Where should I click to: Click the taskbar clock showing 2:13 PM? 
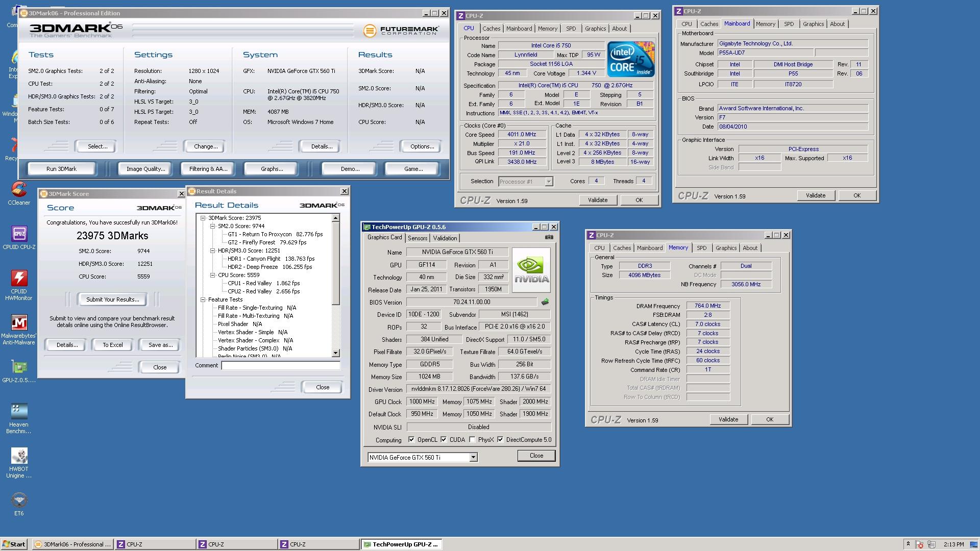[x=953, y=544]
